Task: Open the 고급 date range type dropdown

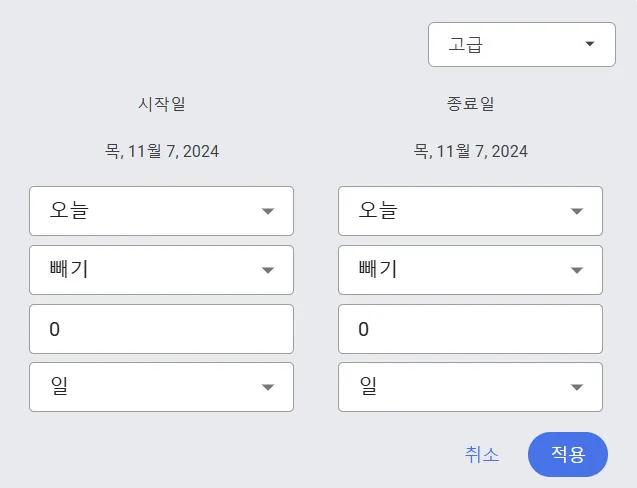Action: coord(520,45)
